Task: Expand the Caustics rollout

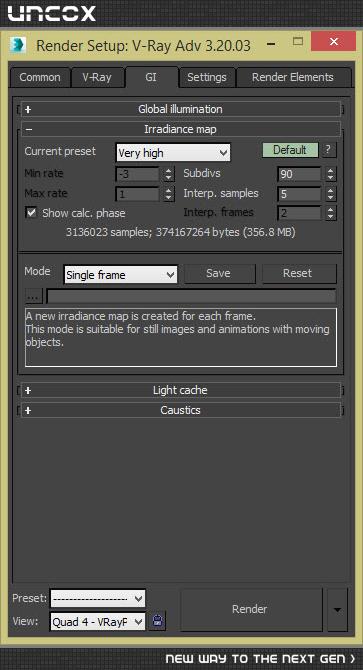Action: [181, 410]
